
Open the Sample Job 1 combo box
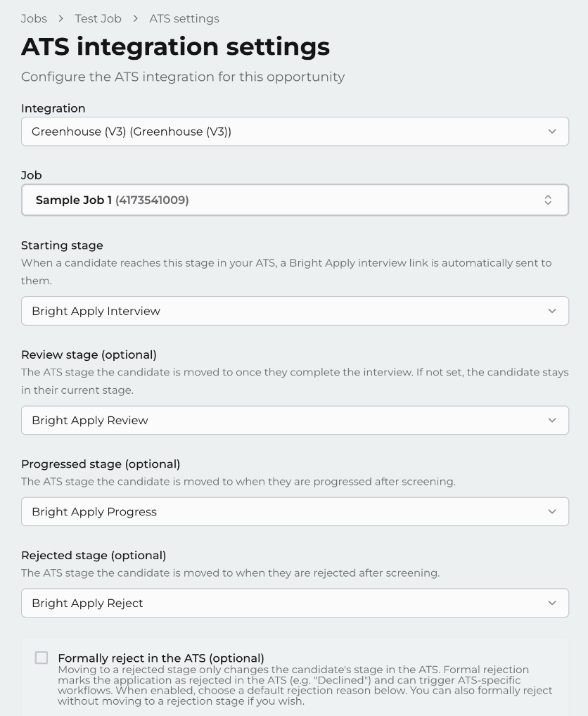point(295,200)
